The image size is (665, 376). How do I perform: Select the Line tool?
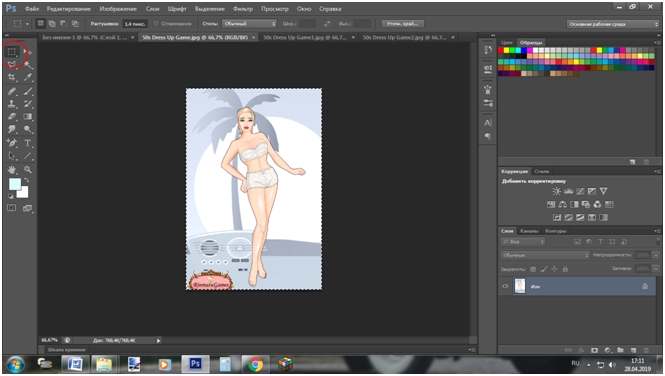pyautogui.click(x=28, y=156)
